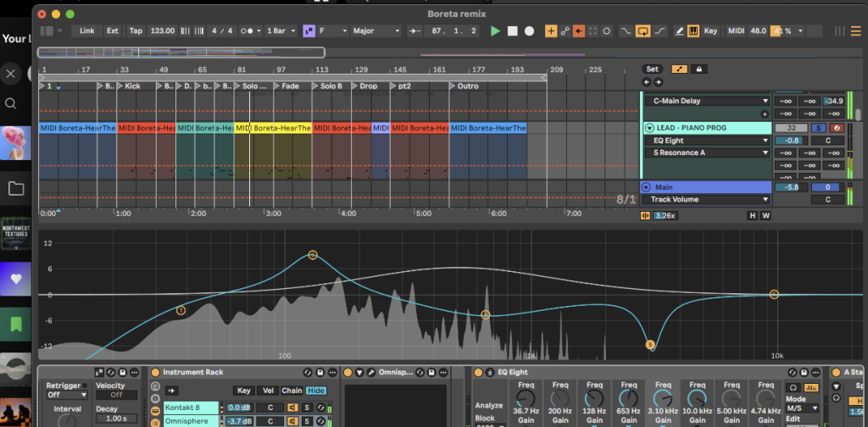The height and width of the screenshot is (427, 868).
Task: Click the Instrument Rack device activator
Action: 155,372
